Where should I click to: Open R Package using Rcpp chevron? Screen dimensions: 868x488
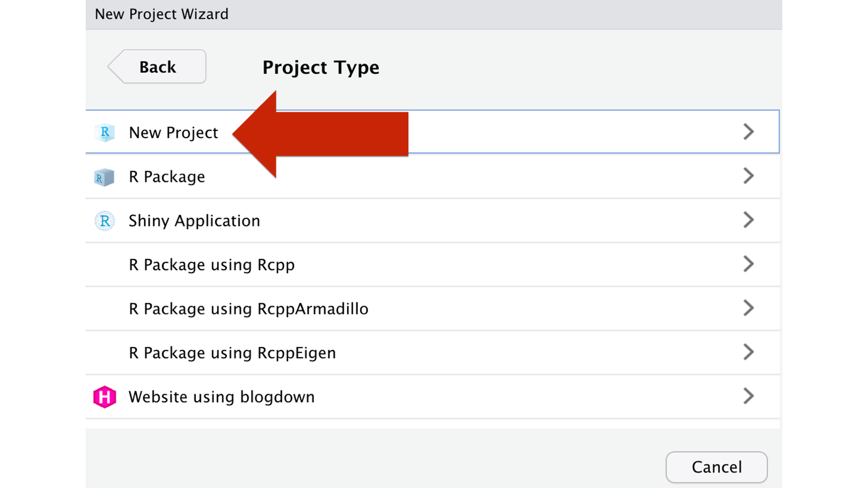[x=748, y=264]
